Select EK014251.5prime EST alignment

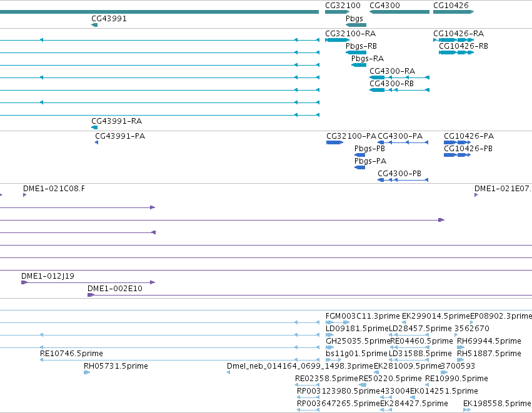pos(413,398)
